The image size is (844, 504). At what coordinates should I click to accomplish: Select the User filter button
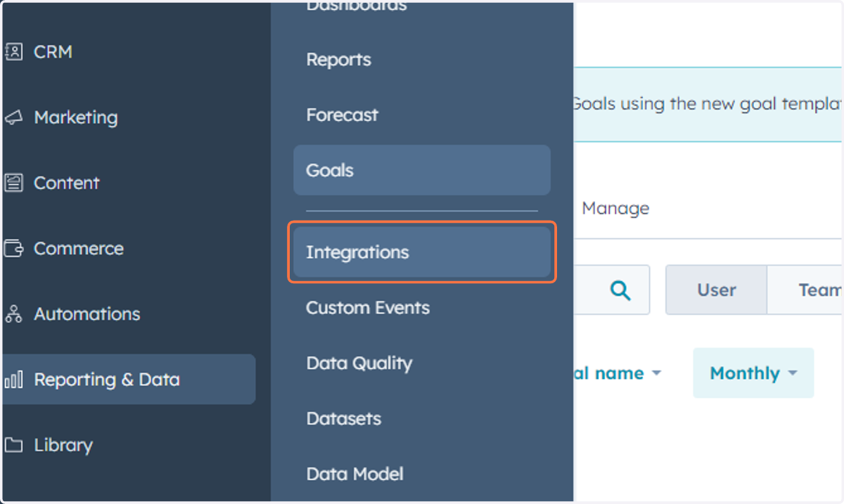coord(716,290)
